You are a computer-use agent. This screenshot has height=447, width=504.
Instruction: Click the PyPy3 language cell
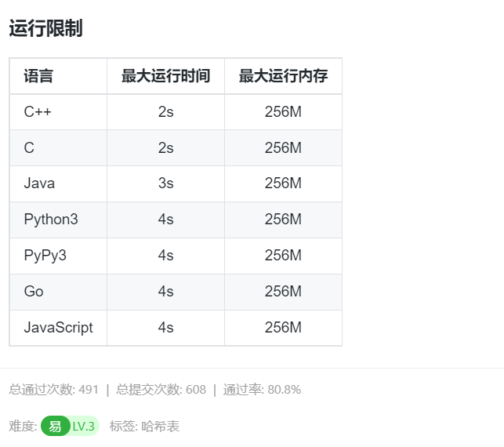(58, 256)
